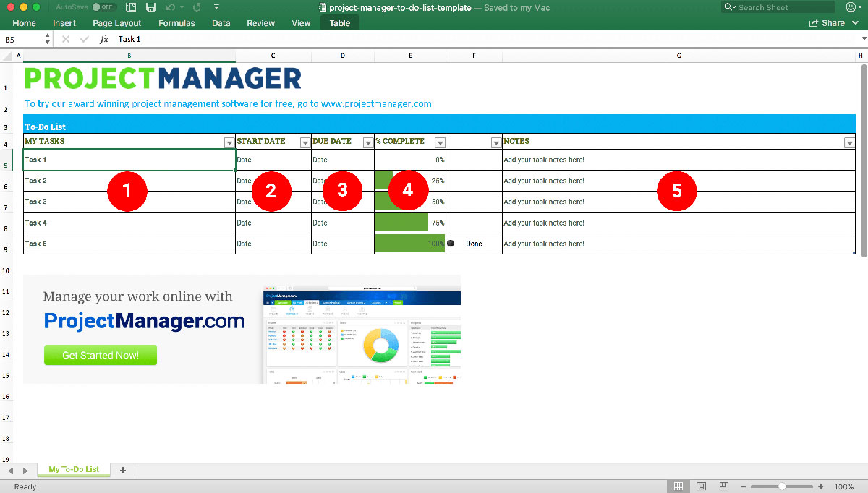Open the Formulas ribbon tab

[176, 23]
